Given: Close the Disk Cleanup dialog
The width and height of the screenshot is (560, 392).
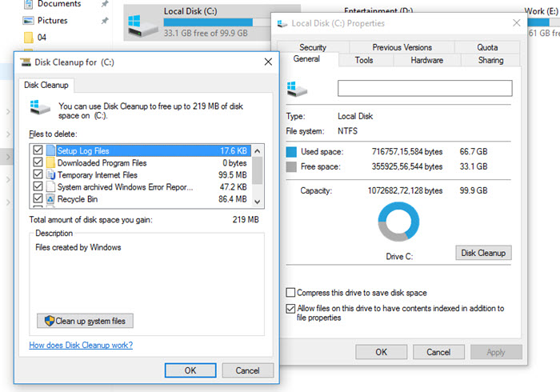Looking at the screenshot, I should pos(268,62).
